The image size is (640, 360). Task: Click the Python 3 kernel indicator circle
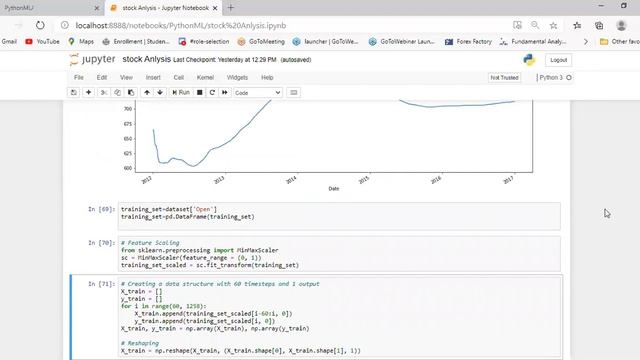[569, 78]
